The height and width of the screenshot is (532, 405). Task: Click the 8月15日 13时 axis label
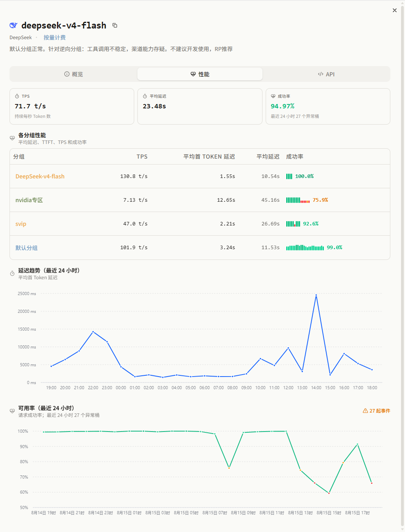tap(300, 513)
